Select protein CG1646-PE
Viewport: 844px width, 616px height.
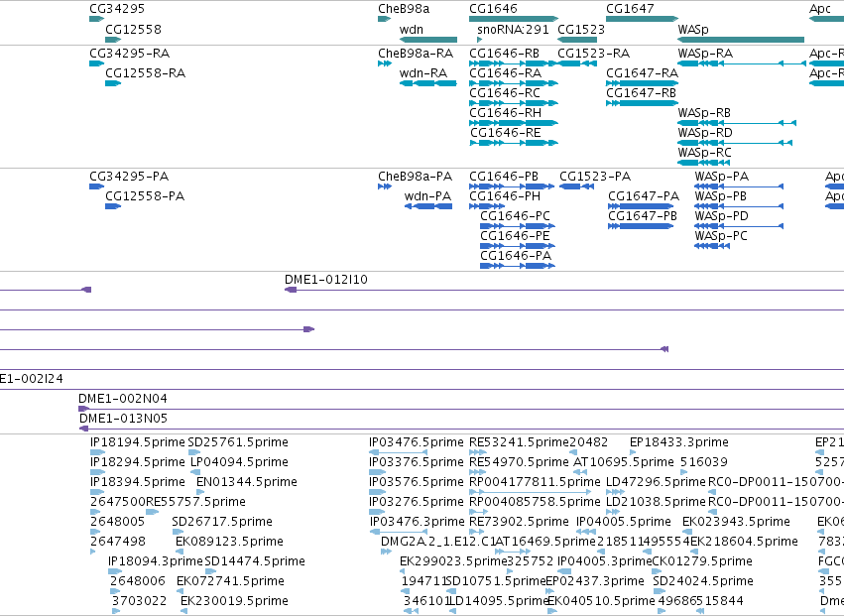point(518,246)
